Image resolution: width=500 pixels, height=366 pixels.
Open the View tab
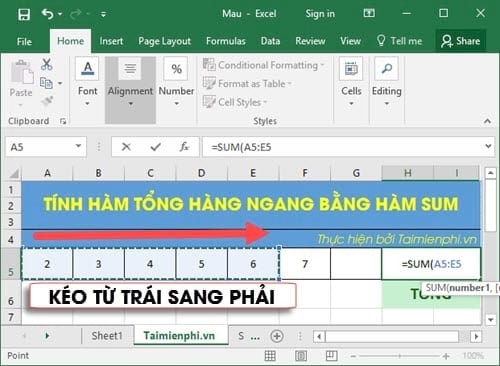(350, 41)
